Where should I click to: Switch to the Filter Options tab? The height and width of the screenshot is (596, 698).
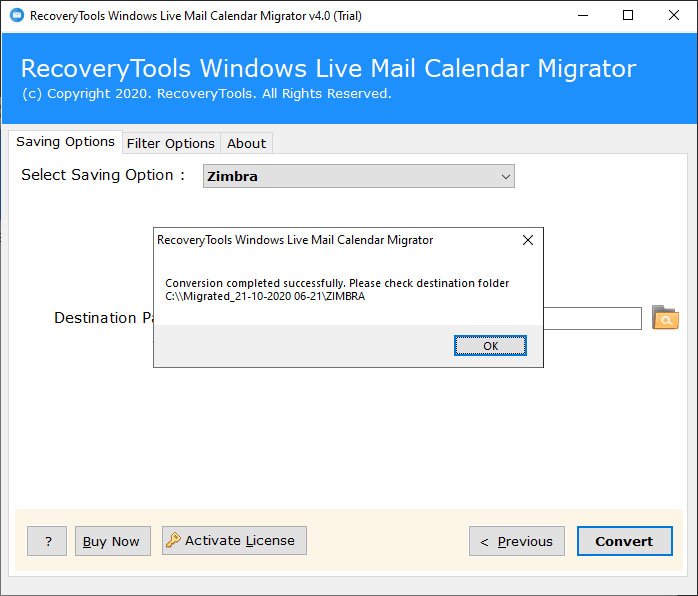171,143
